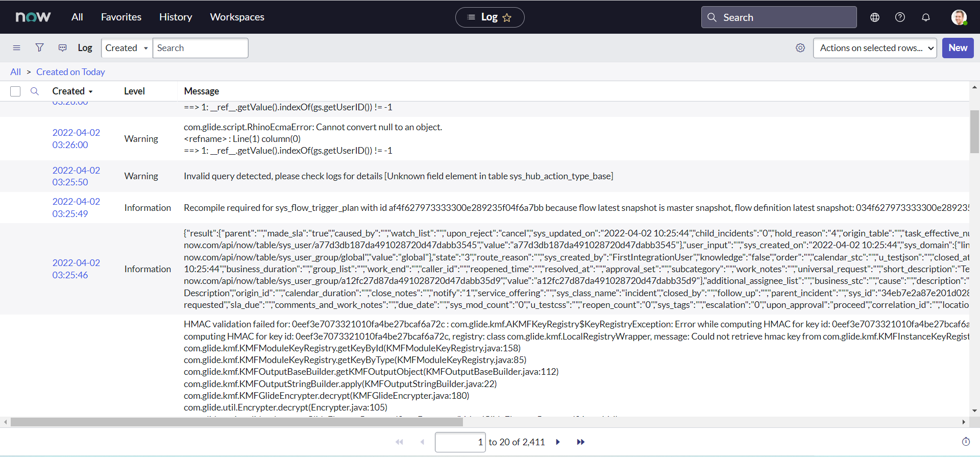Open the notifications bell icon
Viewport: 980px width, 457px height.
click(x=926, y=17)
